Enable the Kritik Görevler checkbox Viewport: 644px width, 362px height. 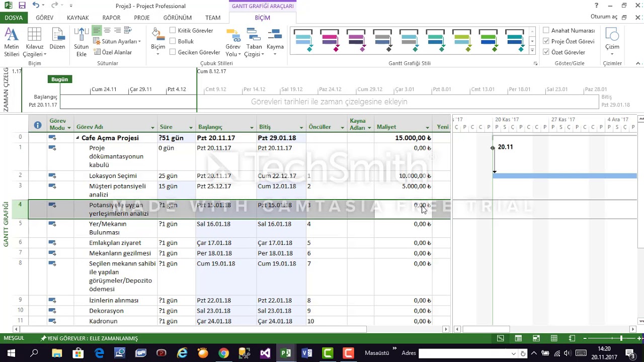pos(173,31)
